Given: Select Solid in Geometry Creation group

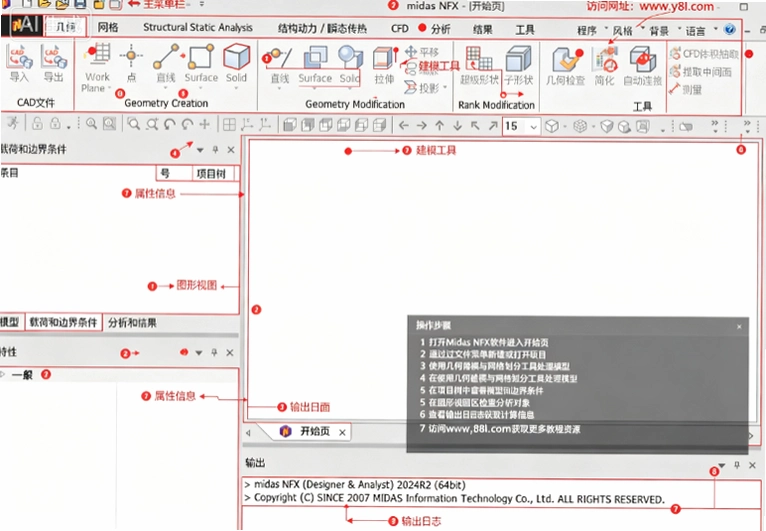Looking at the screenshot, I should [236, 64].
